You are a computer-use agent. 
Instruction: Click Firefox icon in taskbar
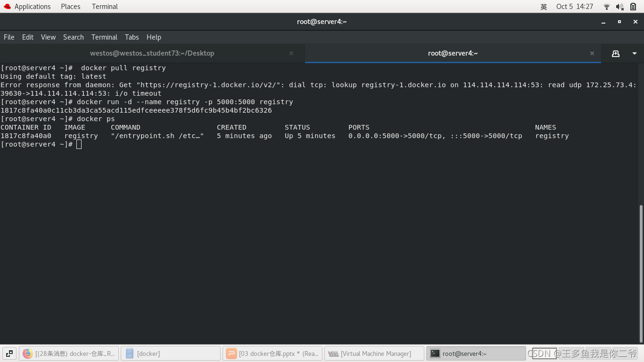pyautogui.click(x=27, y=354)
